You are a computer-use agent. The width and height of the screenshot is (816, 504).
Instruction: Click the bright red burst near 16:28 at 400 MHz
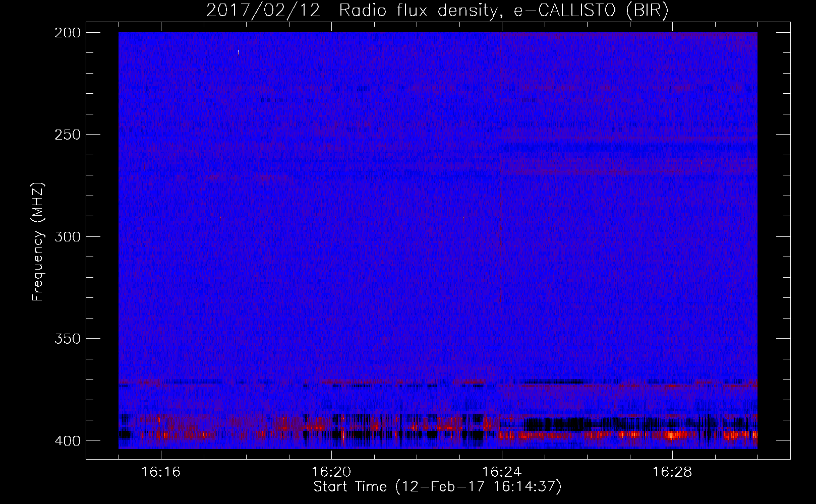[x=674, y=434]
